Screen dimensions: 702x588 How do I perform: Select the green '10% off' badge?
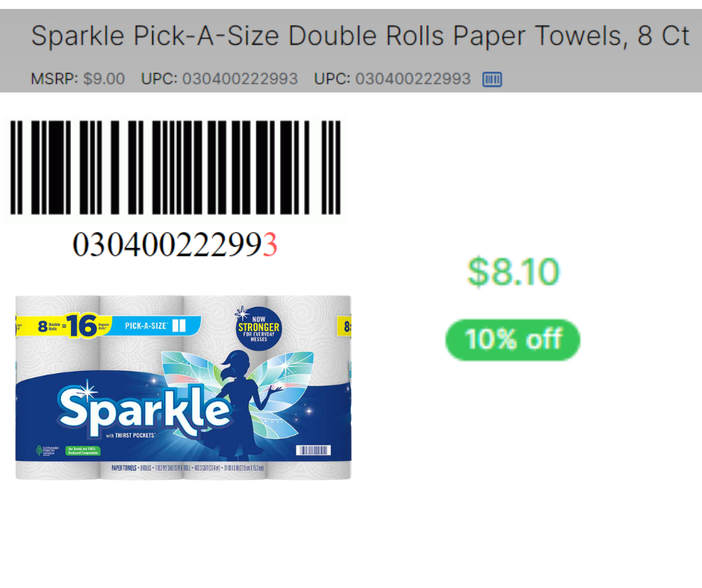(512, 340)
